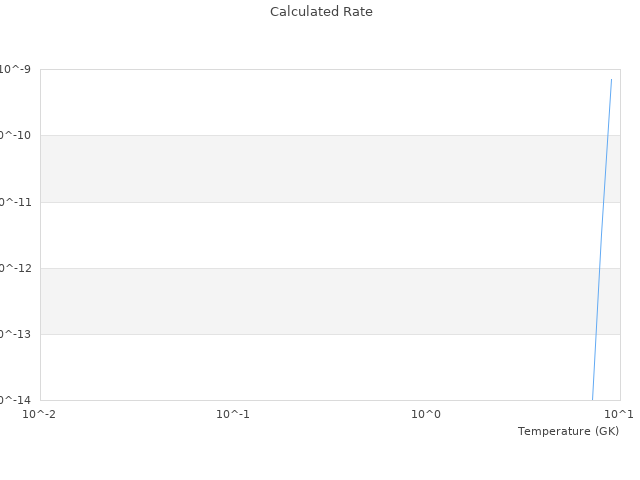Click the white band between 10^-9 and 10^-10
The width and height of the screenshot is (640, 480).
point(300,102)
